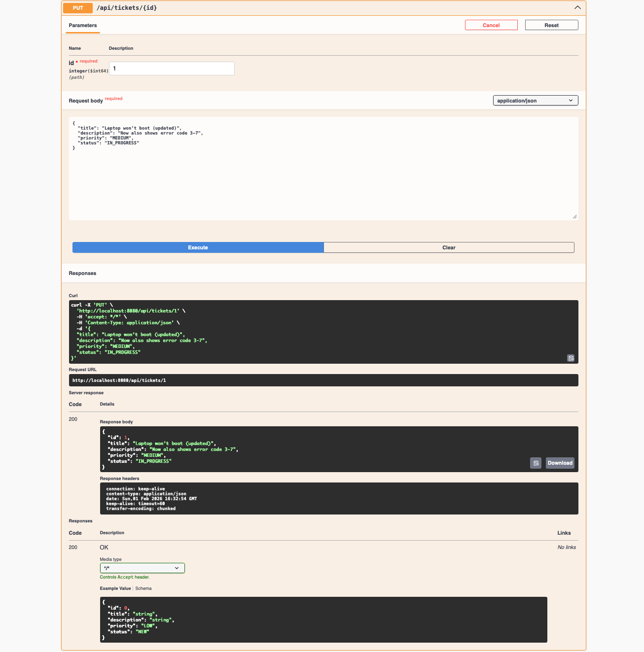Open the response Media type dropdown
Screen dimensions: 644x652
coord(142,568)
